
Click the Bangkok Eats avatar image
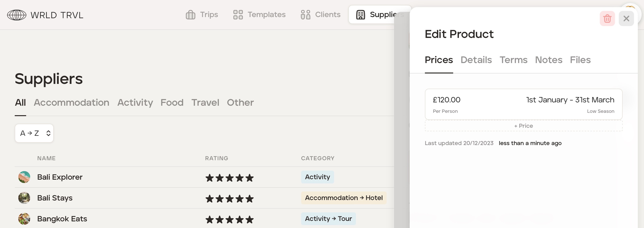(x=24, y=219)
